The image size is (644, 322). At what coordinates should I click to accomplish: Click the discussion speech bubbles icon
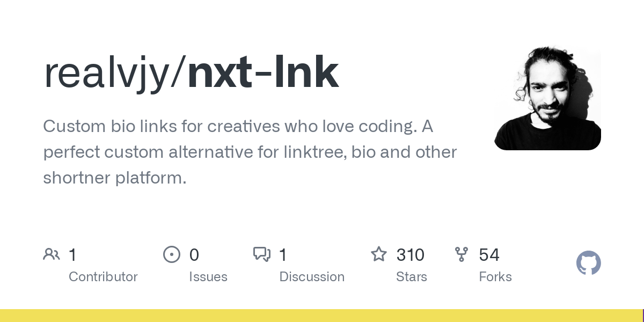[262, 254]
